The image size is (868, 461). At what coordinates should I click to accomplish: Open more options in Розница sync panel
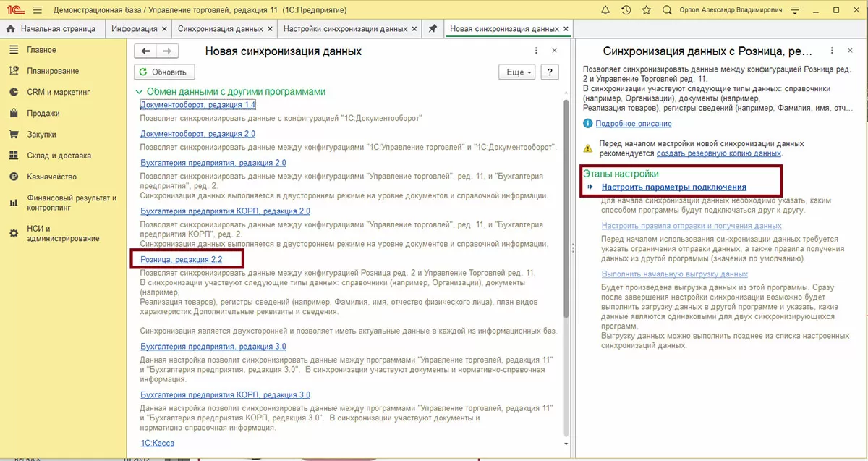click(832, 51)
